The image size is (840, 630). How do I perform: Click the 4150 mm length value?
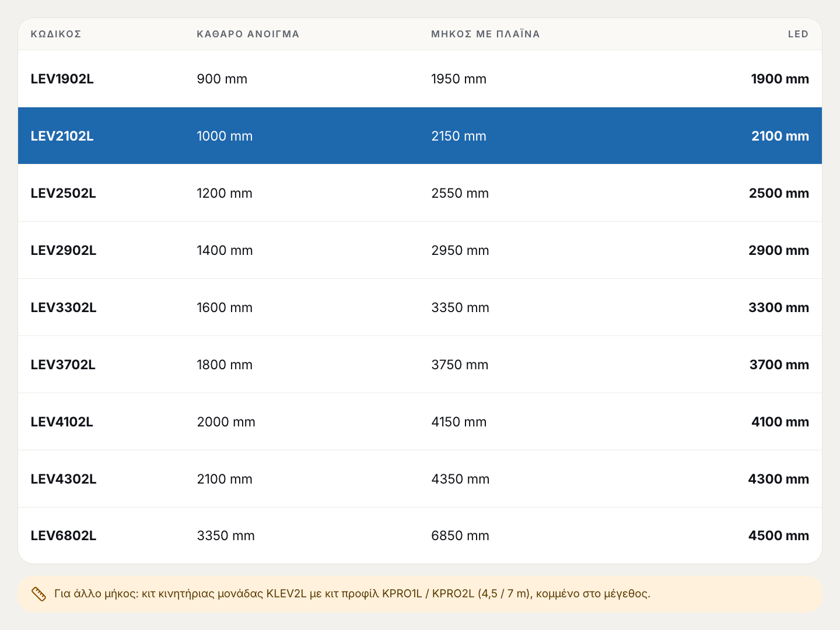pyautogui.click(x=459, y=422)
